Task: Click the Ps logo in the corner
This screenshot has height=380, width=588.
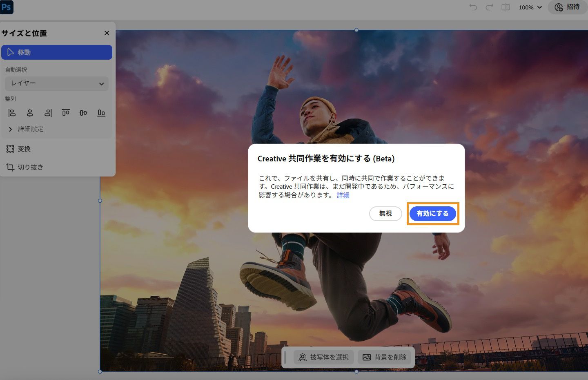Action: coord(7,7)
